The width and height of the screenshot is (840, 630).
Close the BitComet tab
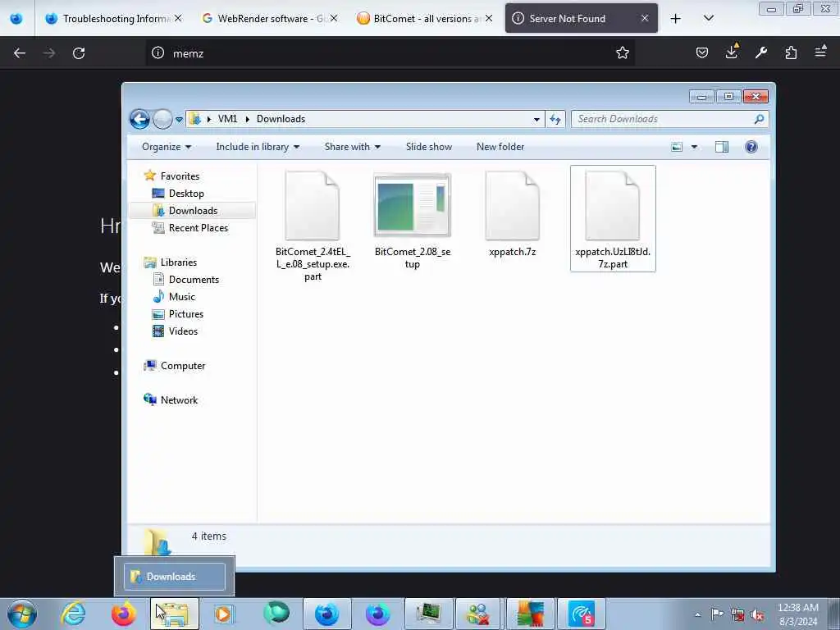coord(489,18)
